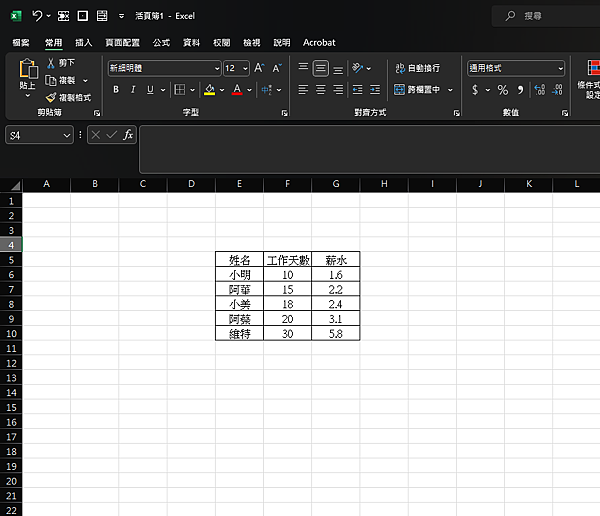Image resolution: width=600 pixels, height=516 pixels.
Task: Expand merge and center options arrow
Action: click(450, 90)
